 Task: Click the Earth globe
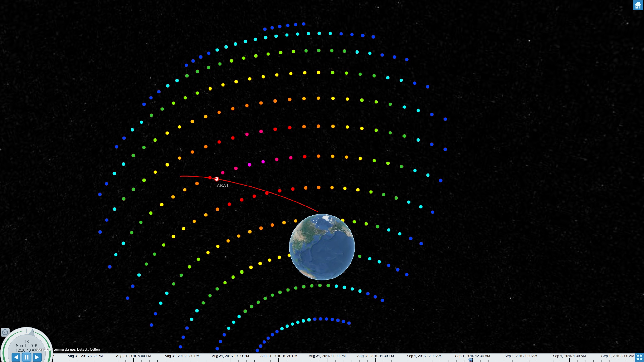coord(322,247)
